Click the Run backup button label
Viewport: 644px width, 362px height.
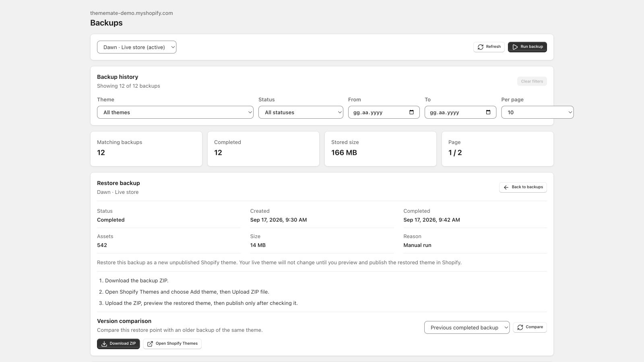(532, 47)
